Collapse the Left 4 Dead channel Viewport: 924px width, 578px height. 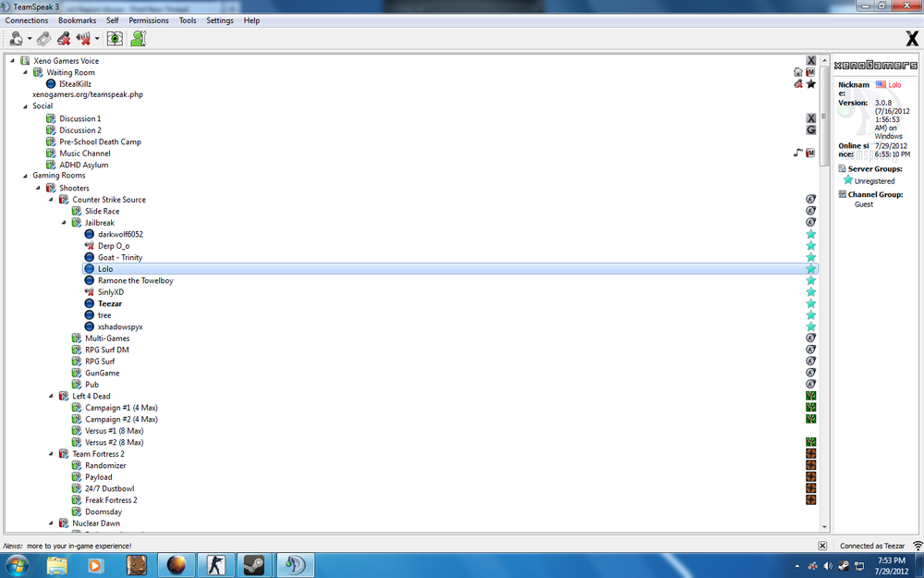tap(51, 396)
